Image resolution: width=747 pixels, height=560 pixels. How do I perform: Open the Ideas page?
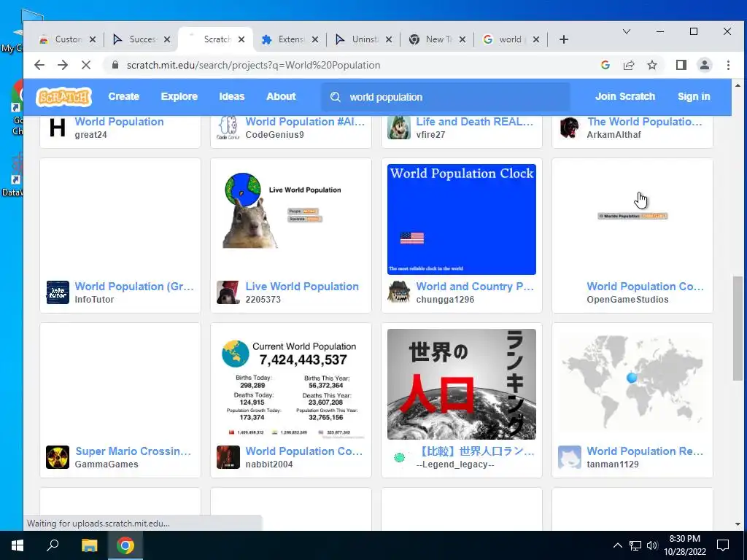tap(232, 97)
